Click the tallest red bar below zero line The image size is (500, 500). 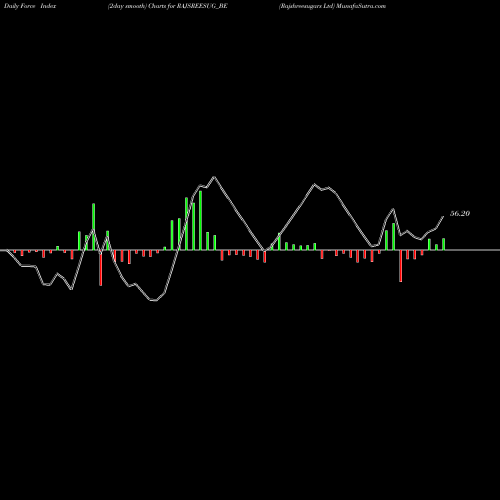tap(101, 268)
